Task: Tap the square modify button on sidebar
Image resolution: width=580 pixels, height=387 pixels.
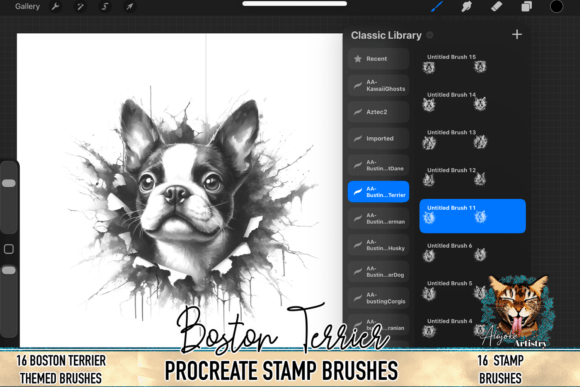Action: [x=9, y=249]
